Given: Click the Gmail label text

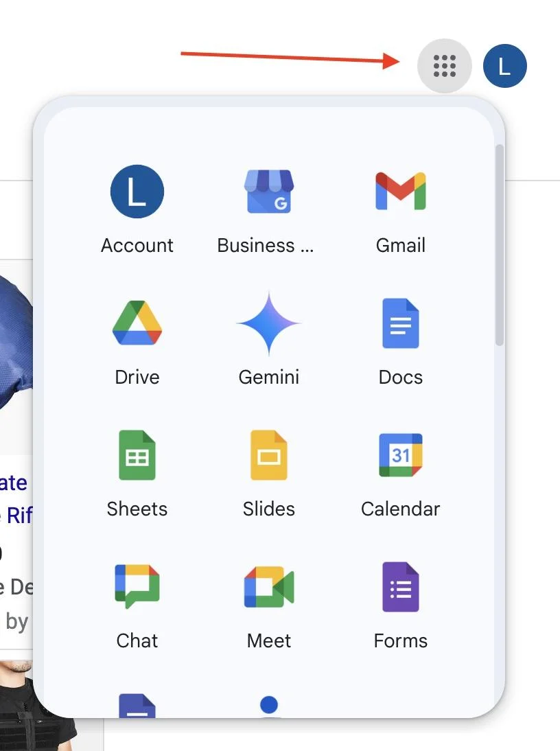Looking at the screenshot, I should click(401, 245).
